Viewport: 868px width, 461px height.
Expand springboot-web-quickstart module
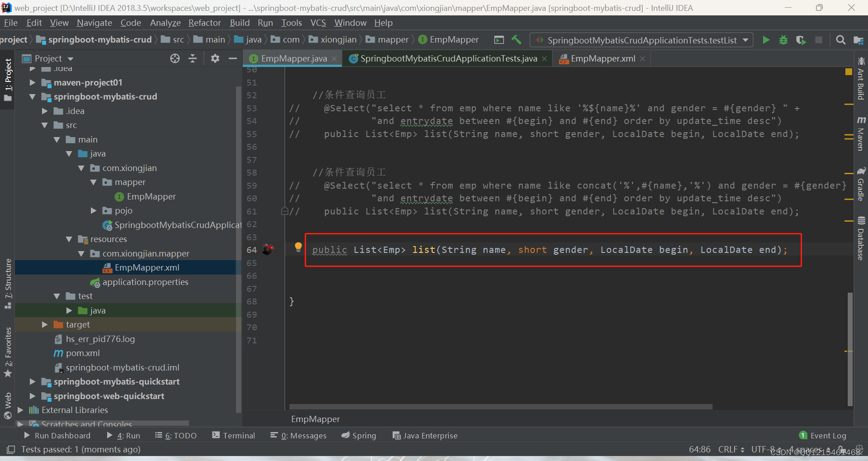click(x=32, y=396)
